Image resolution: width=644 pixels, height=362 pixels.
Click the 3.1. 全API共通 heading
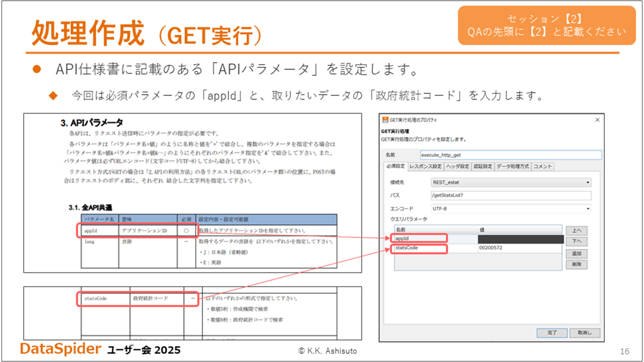point(91,207)
